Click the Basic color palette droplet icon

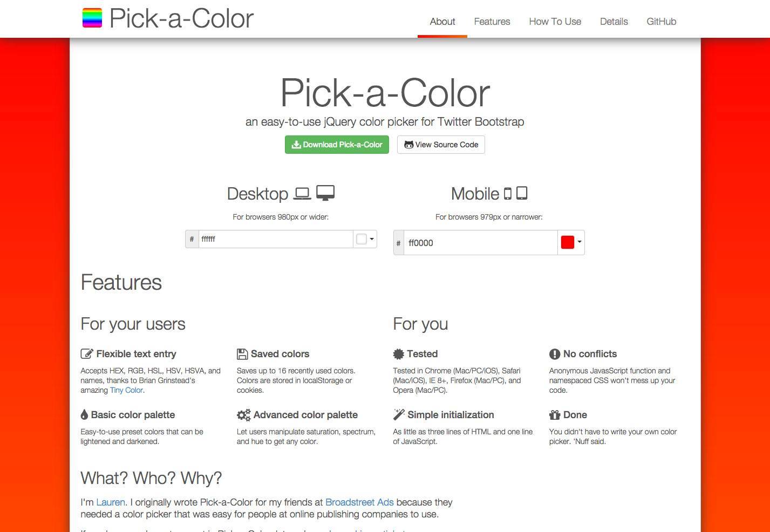[84, 415]
